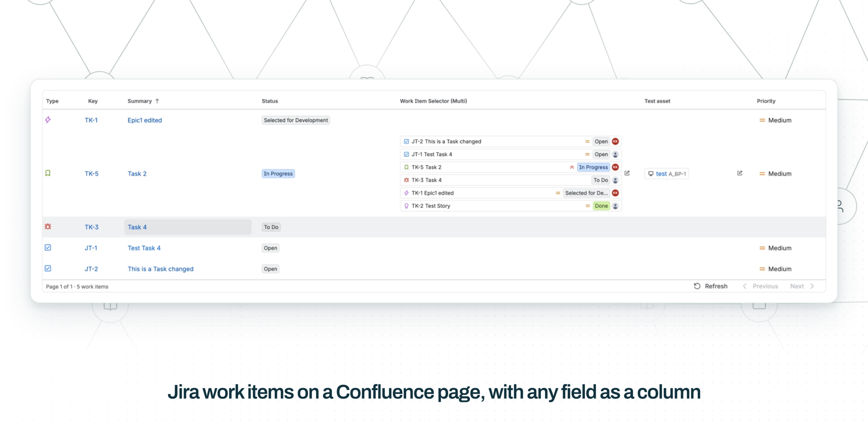Image resolution: width=868 pixels, height=425 pixels.
Task: Edit the Work Item Selector field
Action: pos(627,173)
